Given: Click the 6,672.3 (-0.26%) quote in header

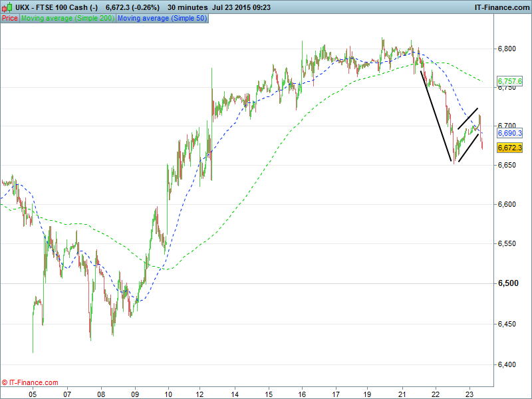Looking at the screenshot, I should 132,7.
